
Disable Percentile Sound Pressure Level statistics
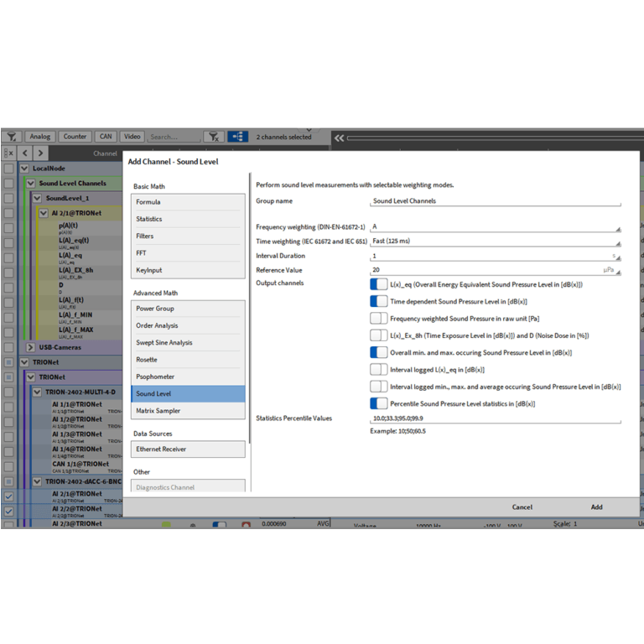378,403
